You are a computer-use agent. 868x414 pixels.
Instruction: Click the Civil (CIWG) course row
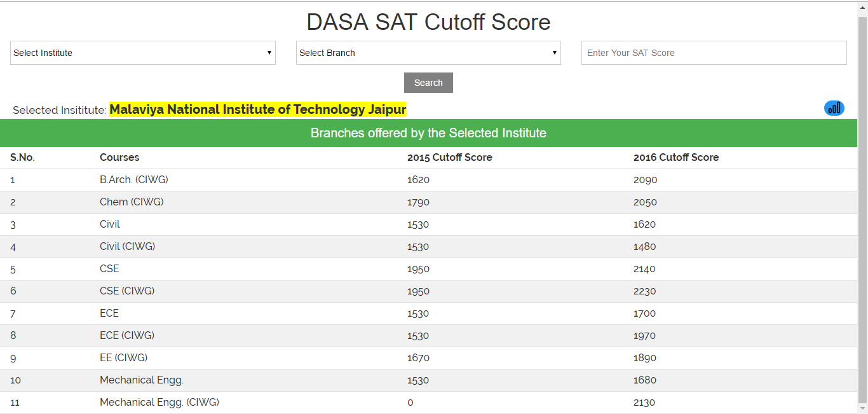point(127,247)
